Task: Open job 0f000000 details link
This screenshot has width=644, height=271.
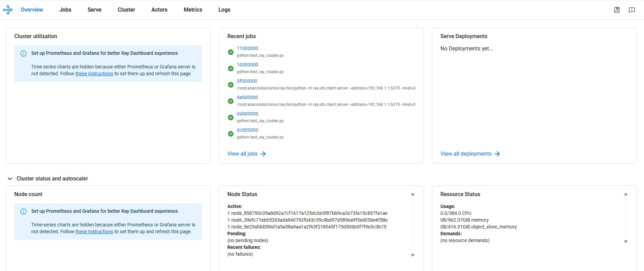Action: coord(247,81)
